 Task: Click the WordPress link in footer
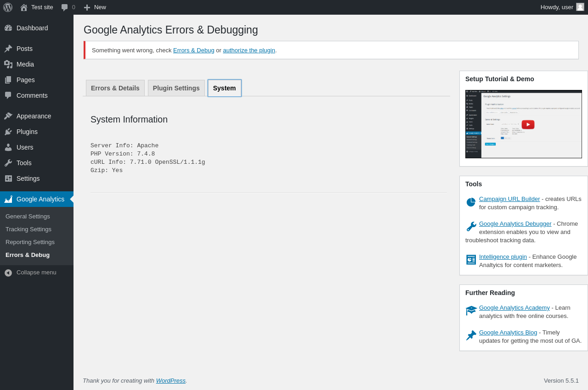click(171, 381)
